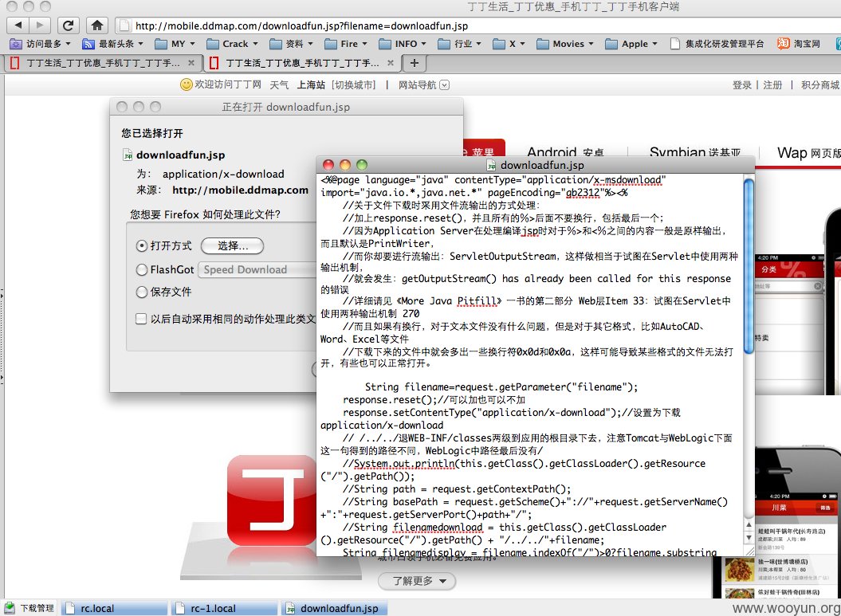The width and height of the screenshot is (841, 616).
Task: Open the downloadfun.jsp download item in the bar
Action: point(335,609)
